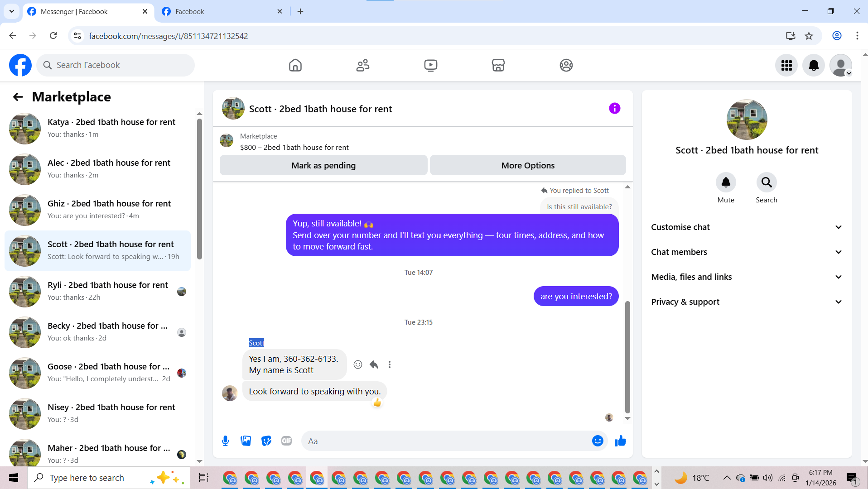Choose a GIF icon

[x=287, y=441]
